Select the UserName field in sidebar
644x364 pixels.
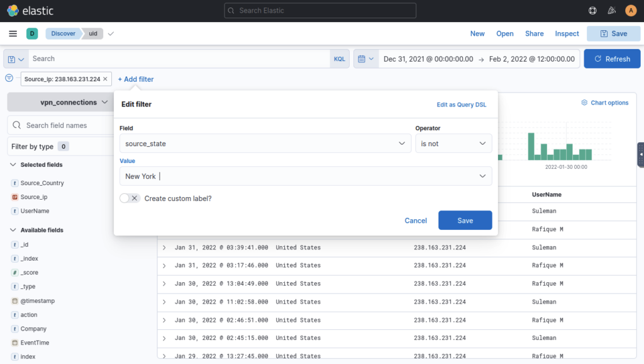coord(35,211)
